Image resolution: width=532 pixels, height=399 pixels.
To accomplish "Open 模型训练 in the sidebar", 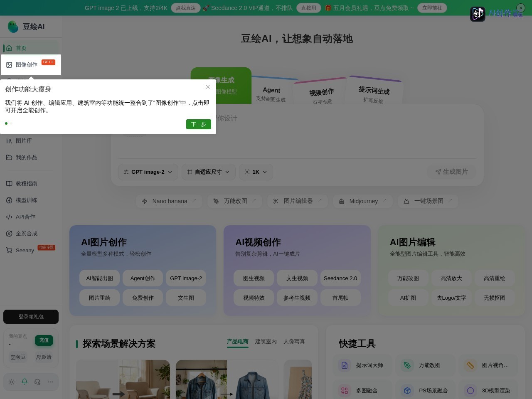I will coord(31,200).
